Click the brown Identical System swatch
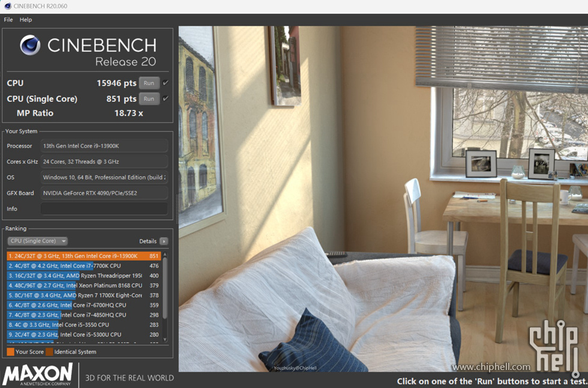 [49, 351]
